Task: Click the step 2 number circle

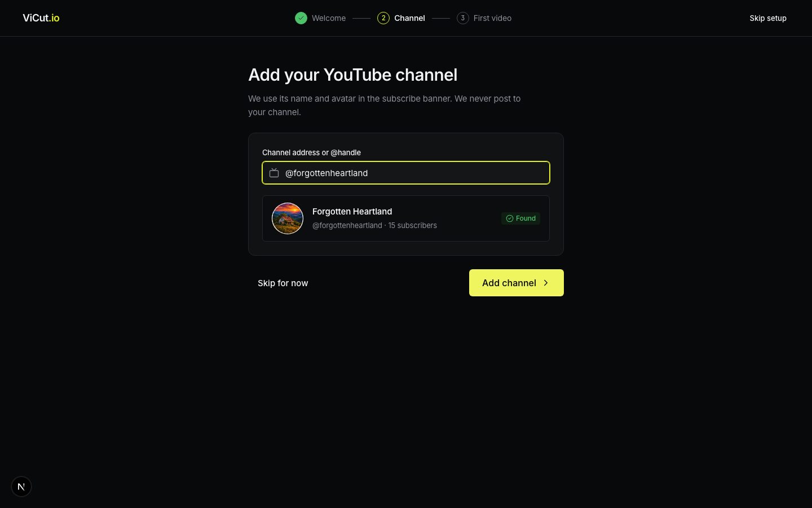Action: tap(383, 18)
